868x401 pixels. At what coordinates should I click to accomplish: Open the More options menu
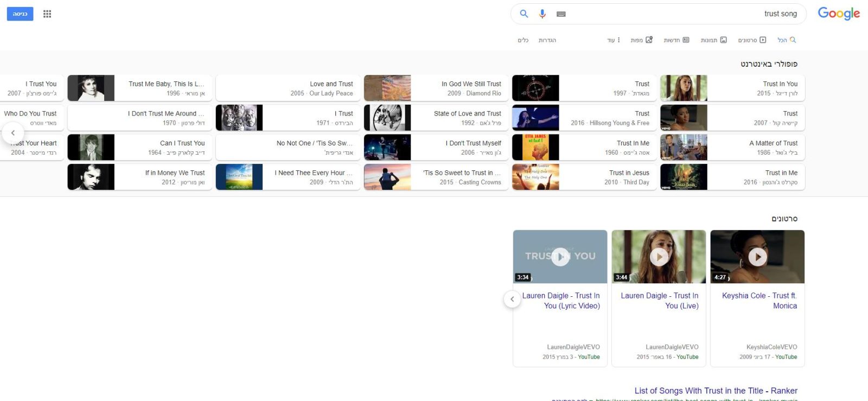(614, 40)
